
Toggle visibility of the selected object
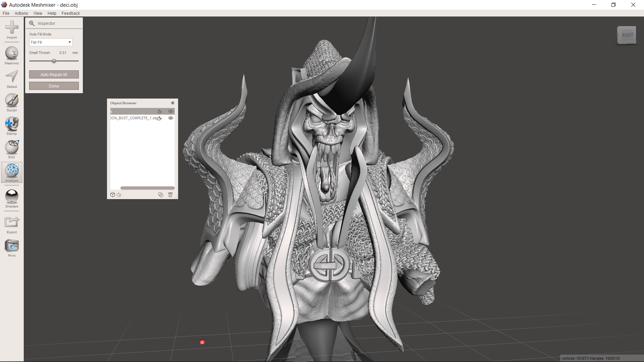(171, 111)
